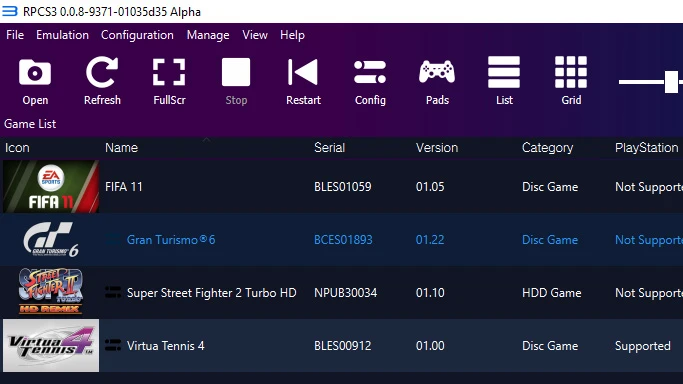Click Disc Game in the Virtua Tennis 4 row
Screen dimensions: 683x384
(550, 346)
